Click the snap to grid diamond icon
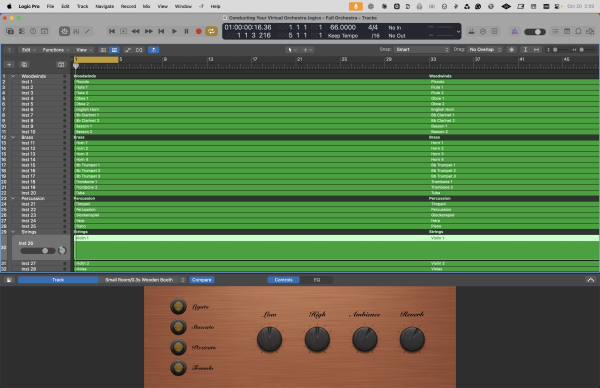600x388 pixels. point(511,50)
